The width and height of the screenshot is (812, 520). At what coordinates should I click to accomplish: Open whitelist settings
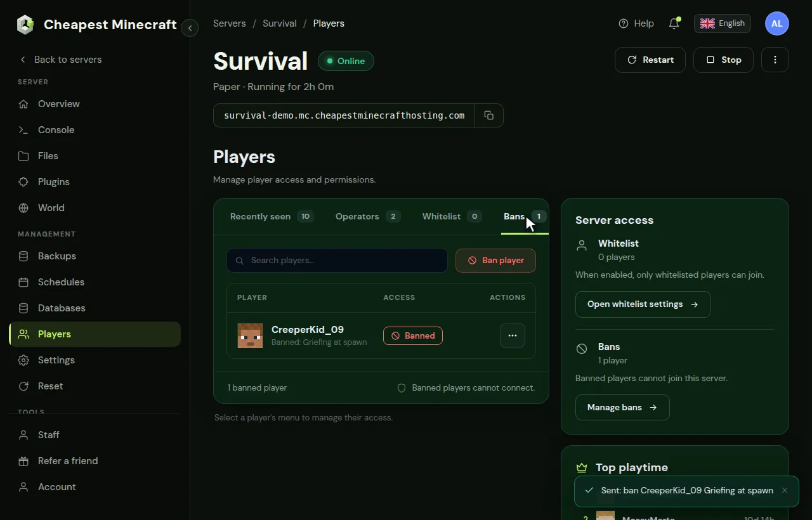pos(643,304)
